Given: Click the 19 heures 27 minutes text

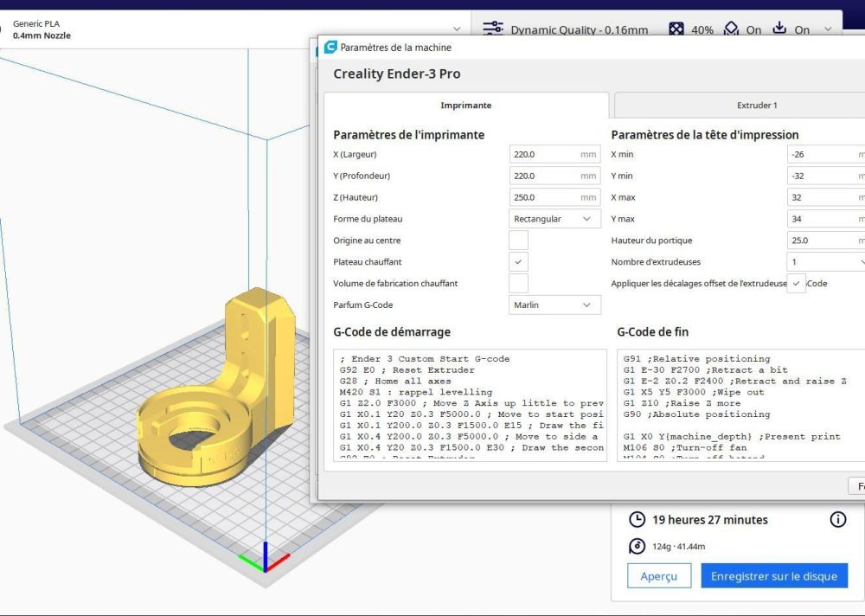Looking at the screenshot, I should click(x=710, y=519).
